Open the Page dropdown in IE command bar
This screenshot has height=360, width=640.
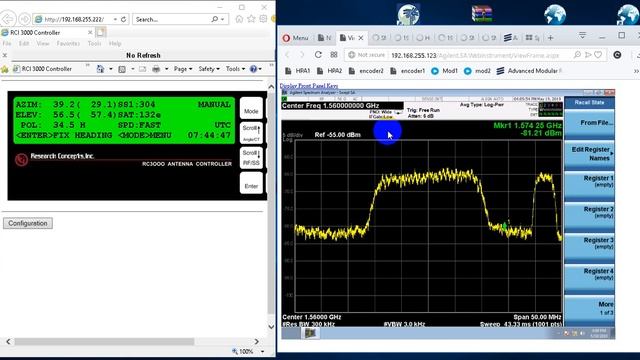click(x=183, y=69)
